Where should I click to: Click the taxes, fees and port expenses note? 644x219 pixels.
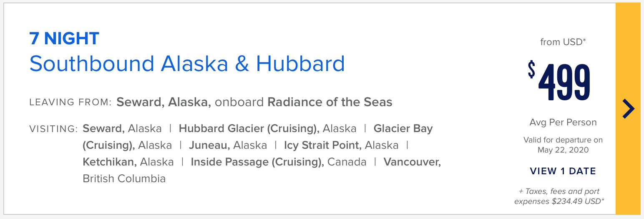pos(559,196)
